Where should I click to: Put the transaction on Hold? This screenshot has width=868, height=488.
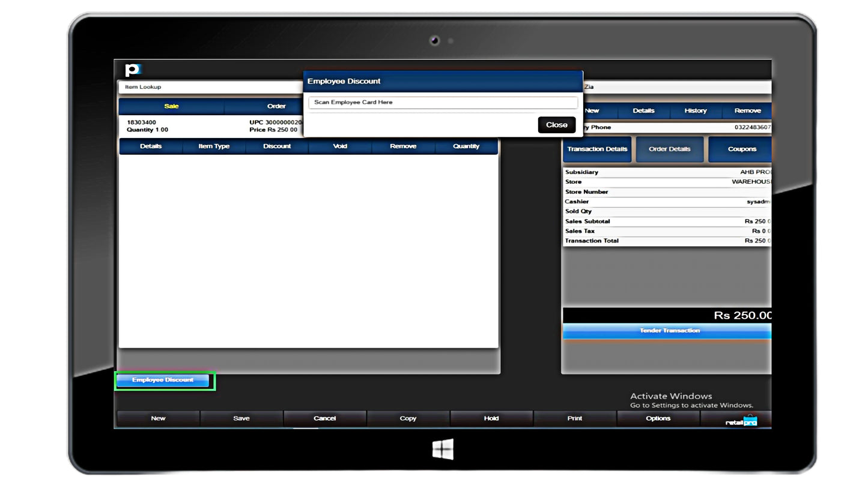[x=491, y=418]
